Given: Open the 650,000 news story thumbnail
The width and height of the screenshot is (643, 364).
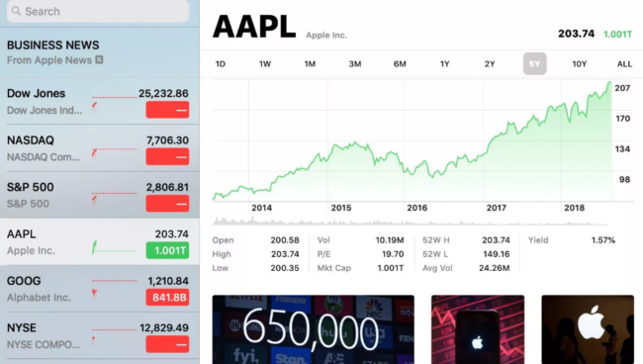Looking at the screenshot, I should (x=314, y=329).
